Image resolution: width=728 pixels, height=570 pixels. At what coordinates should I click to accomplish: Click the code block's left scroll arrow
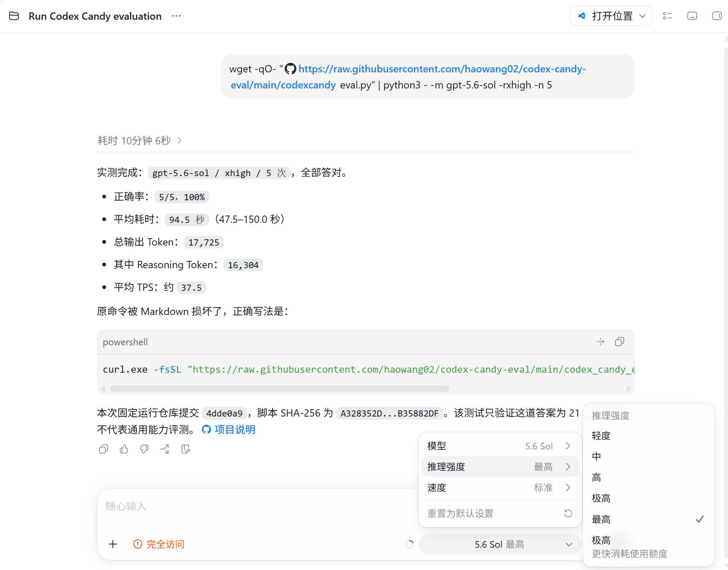point(103,389)
